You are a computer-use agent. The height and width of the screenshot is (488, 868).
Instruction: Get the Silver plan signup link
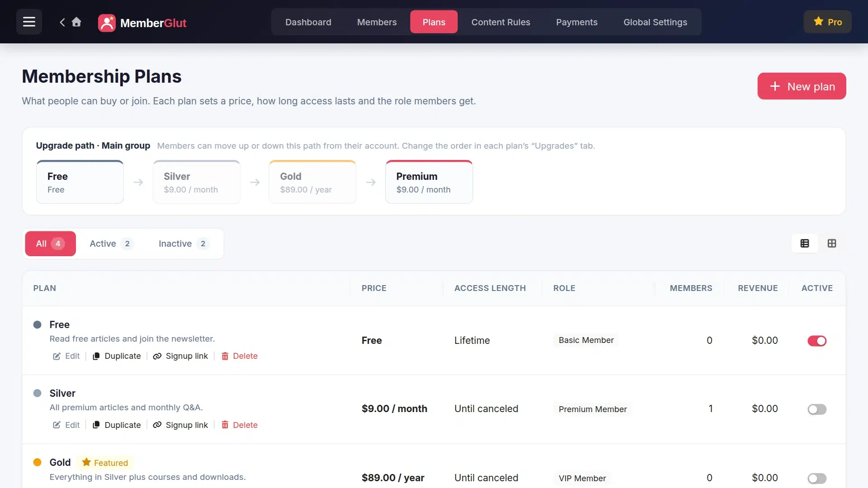pos(180,425)
